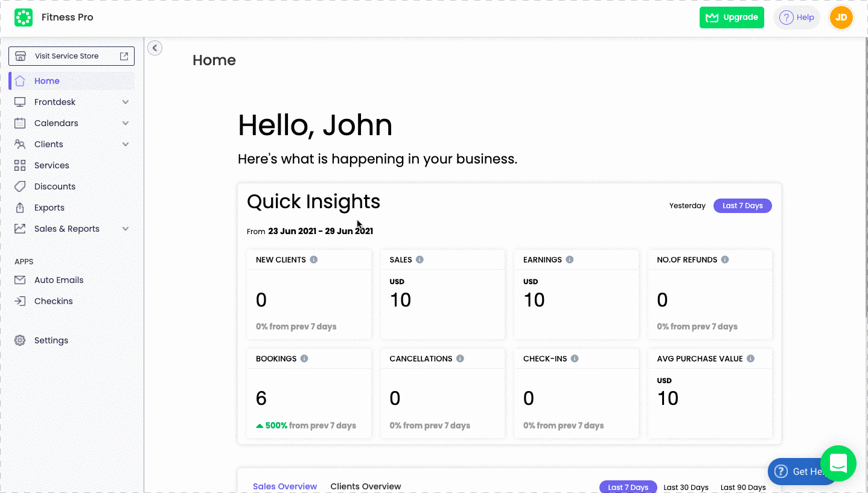
Task: Click the green Upgrade button
Action: [732, 17]
